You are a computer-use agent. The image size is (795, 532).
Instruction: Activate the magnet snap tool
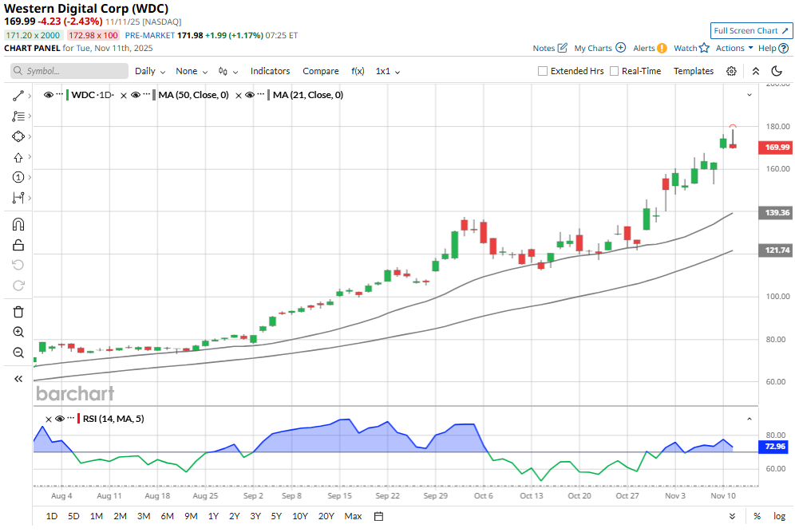pos(18,224)
